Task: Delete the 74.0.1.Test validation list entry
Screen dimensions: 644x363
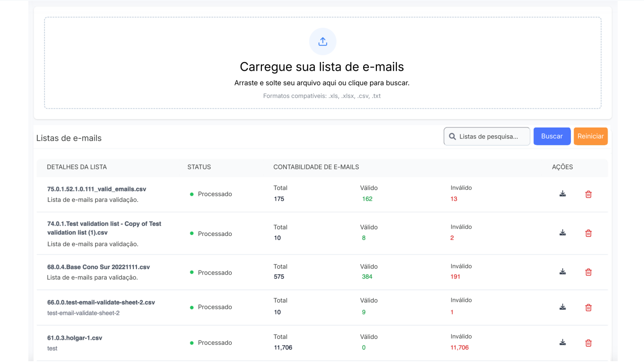Action: tap(588, 233)
